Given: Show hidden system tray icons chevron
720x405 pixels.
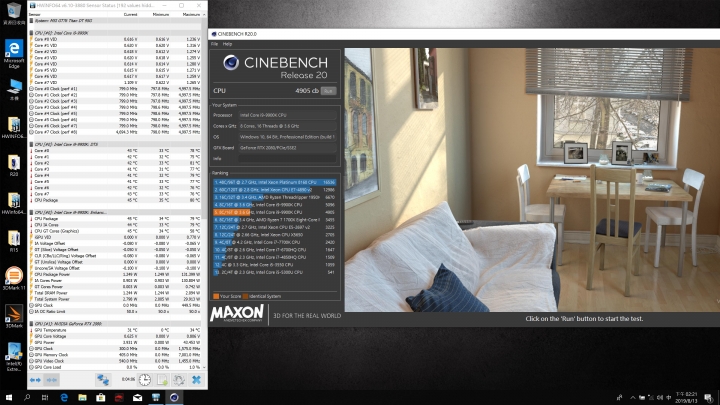Looking at the screenshot, I should 633,398.
